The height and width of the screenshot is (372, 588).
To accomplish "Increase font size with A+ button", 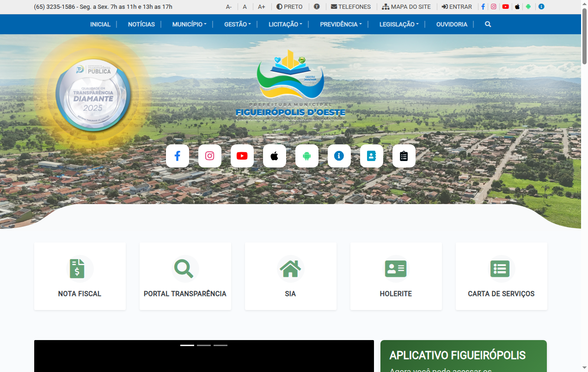I will coord(262,7).
